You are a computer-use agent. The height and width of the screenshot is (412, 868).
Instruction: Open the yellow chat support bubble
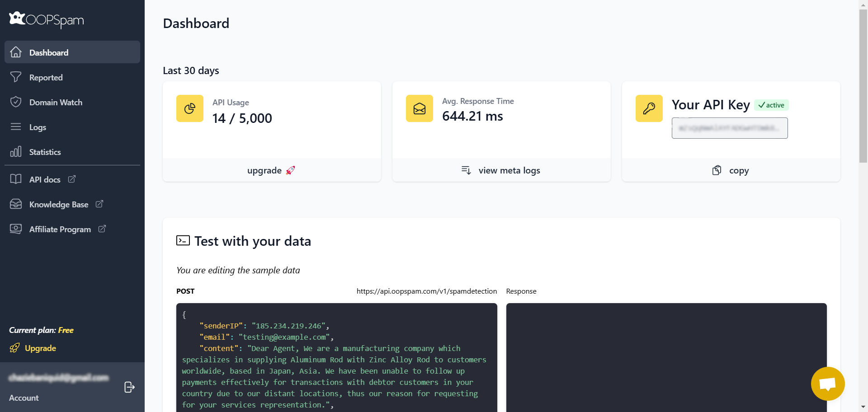(828, 384)
